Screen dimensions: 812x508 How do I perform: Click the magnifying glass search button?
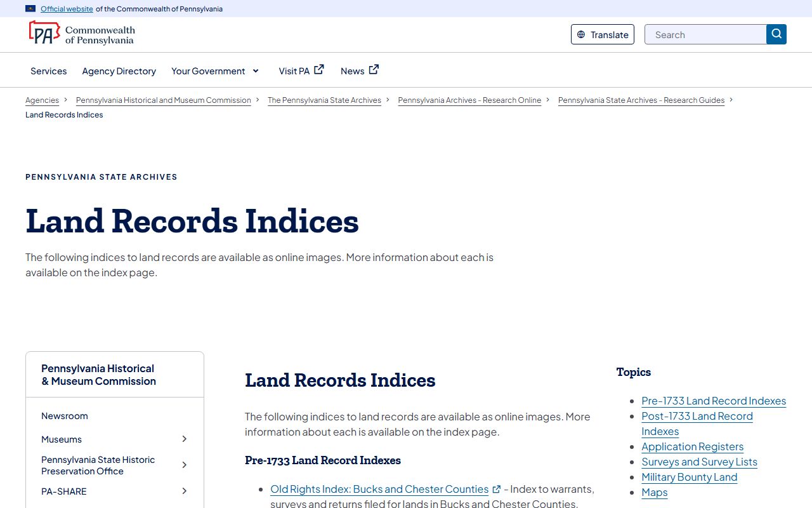coord(776,34)
